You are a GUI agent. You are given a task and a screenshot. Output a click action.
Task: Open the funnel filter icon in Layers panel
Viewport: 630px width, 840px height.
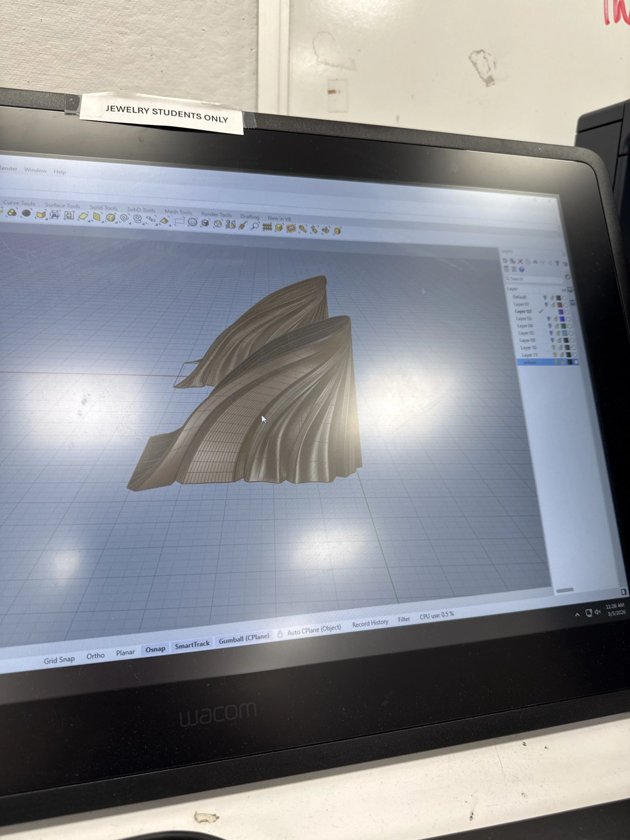(557, 263)
